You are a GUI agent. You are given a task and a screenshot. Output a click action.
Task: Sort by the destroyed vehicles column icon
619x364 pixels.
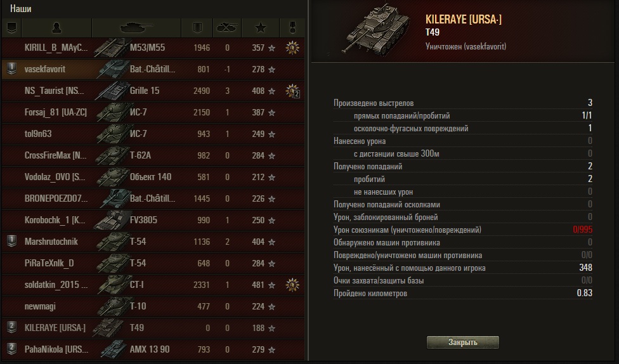227,28
